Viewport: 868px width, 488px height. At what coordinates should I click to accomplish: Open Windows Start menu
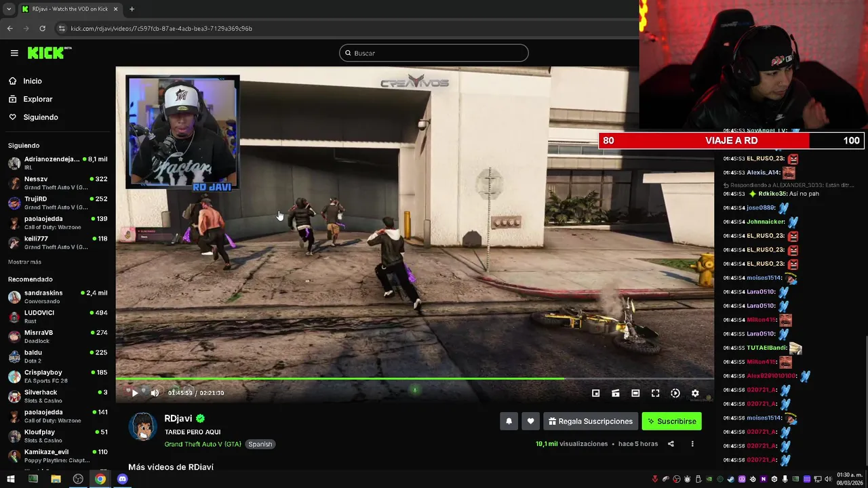(x=10, y=479)
